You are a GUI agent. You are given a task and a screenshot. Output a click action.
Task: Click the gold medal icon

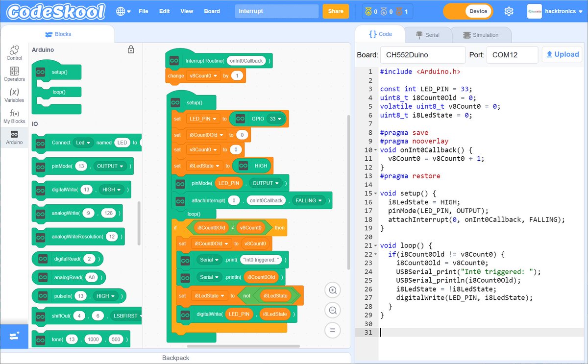pyautogui.click(x=368, y=11)
